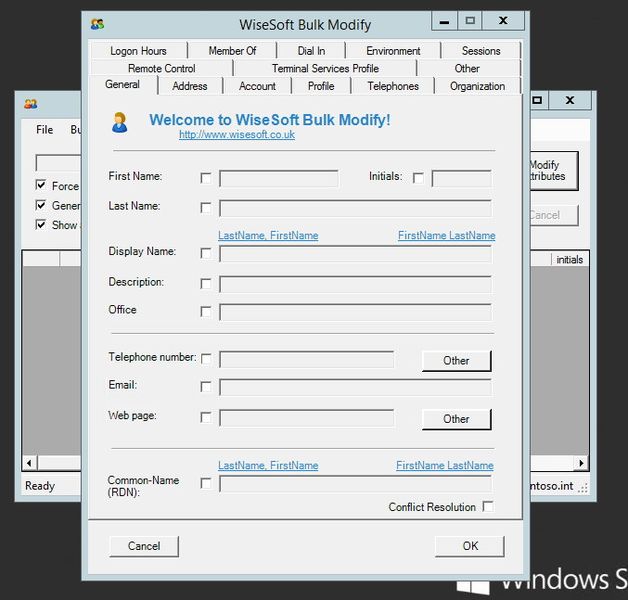Image resolution: width=628 pixels, height=600 pixels.
Task: Close the WiseSoft Bulk Modify dialog
Action: (x=503, y=21)
